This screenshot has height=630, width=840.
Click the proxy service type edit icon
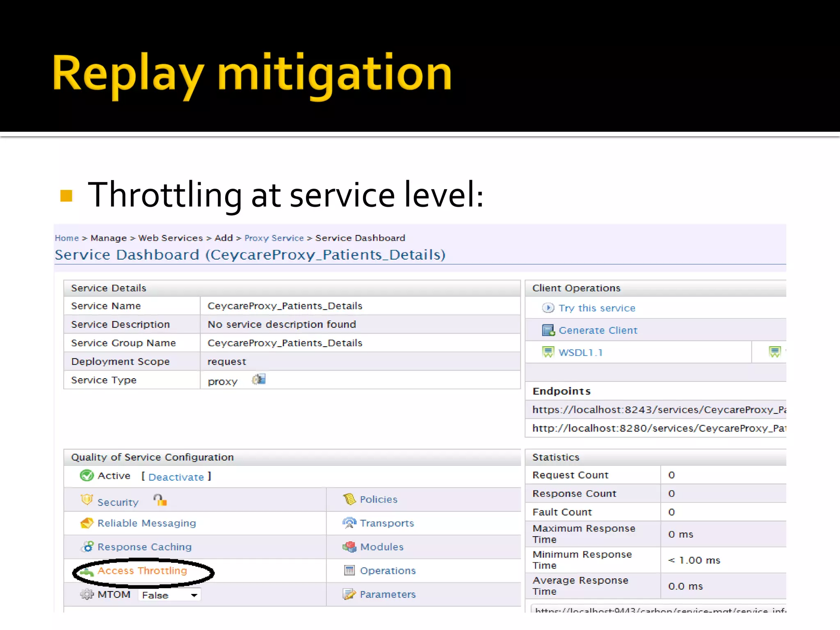[x=259, y=379]
